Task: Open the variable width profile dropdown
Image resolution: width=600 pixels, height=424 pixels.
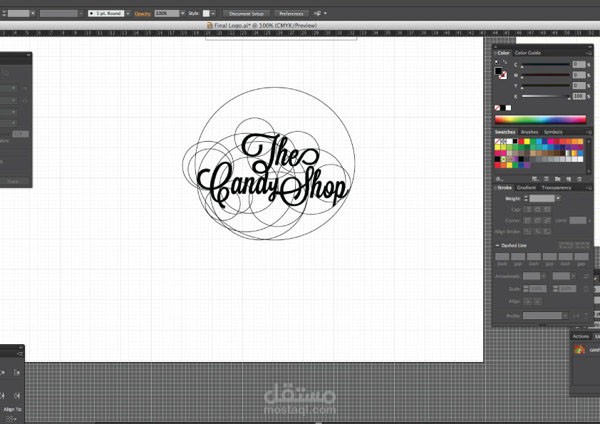Action: tap(81, 13)
